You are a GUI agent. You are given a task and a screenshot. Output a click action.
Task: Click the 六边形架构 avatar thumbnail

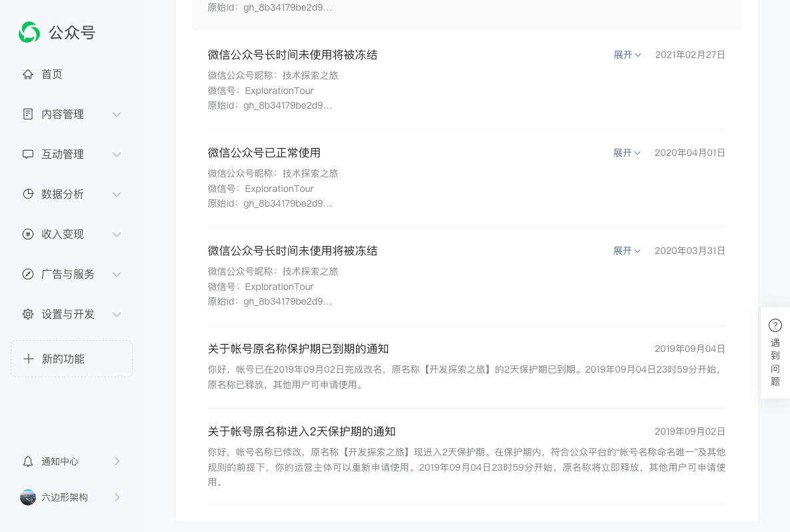coord(27,497)
